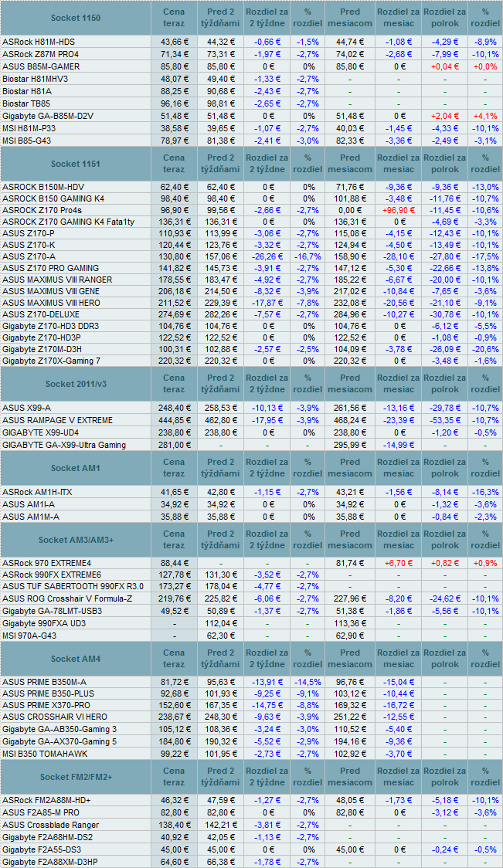Click the Socket 2011/v3 section header
This screenshot has height=868, width=503.
click(76, 384)
